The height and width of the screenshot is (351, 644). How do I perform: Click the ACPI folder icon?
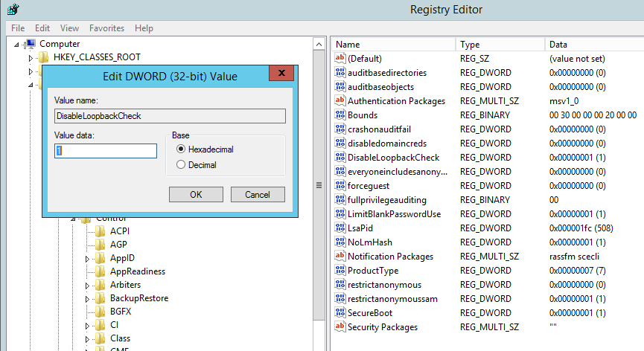[x=101, y=231]
